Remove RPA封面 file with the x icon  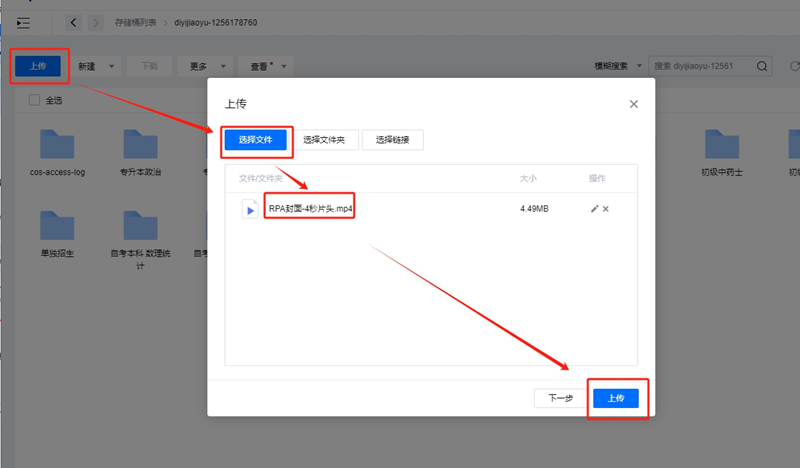[x=606, y=209]
